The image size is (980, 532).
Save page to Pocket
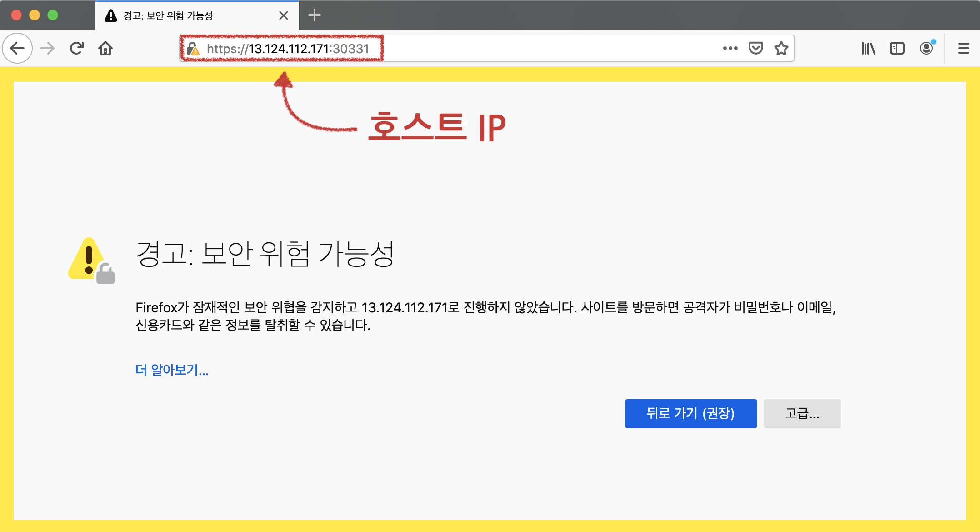(755, 48)
